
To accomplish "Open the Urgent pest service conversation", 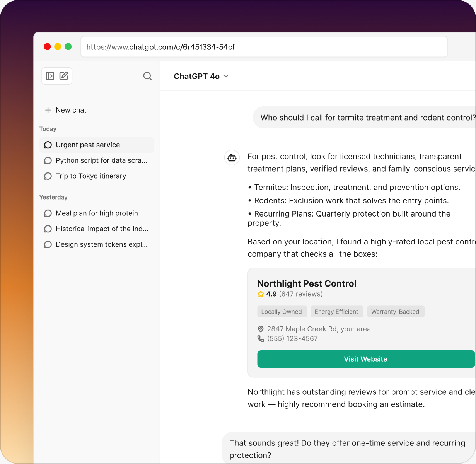I will click(97, 145).
